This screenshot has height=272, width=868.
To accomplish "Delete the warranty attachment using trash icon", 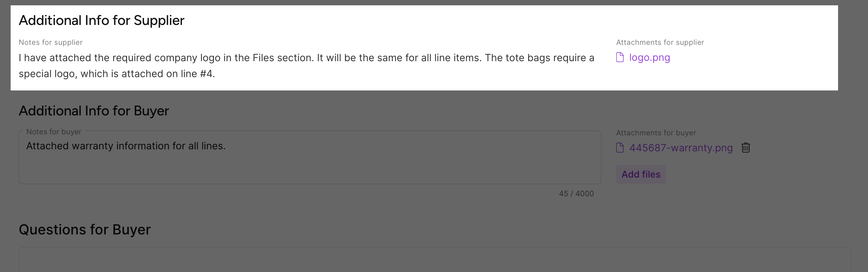I will (x=746, y=148).
